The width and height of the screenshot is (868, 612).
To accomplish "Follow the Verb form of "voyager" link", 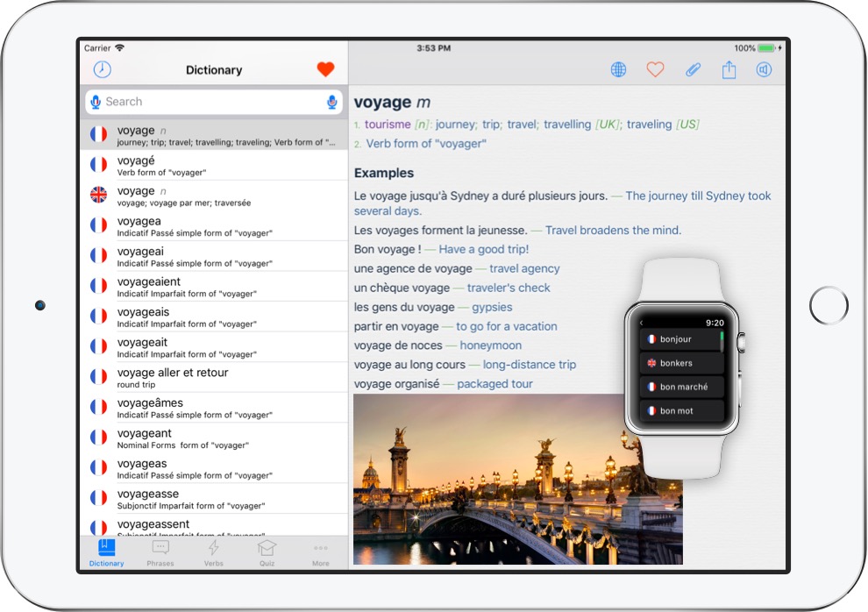I will [425, 144].
